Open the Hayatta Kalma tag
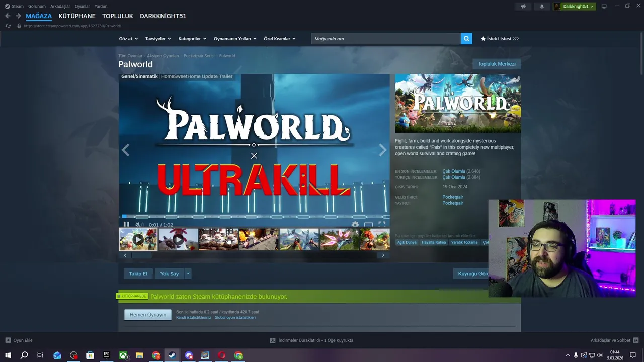 434,242
